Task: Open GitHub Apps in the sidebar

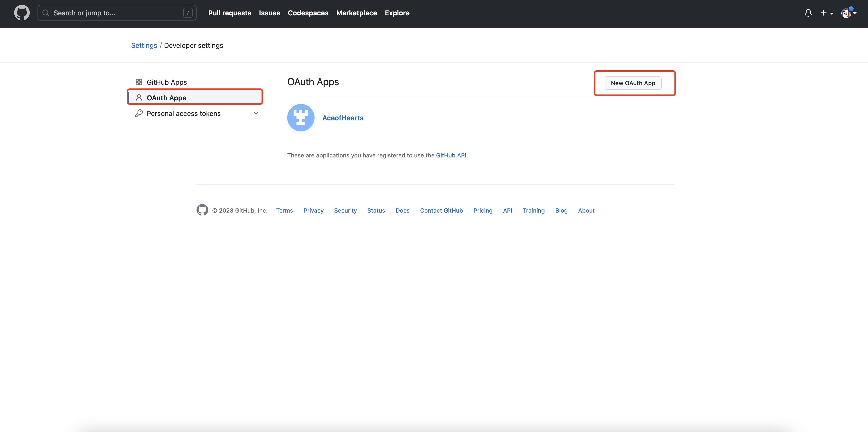Action: click(167, 82)
